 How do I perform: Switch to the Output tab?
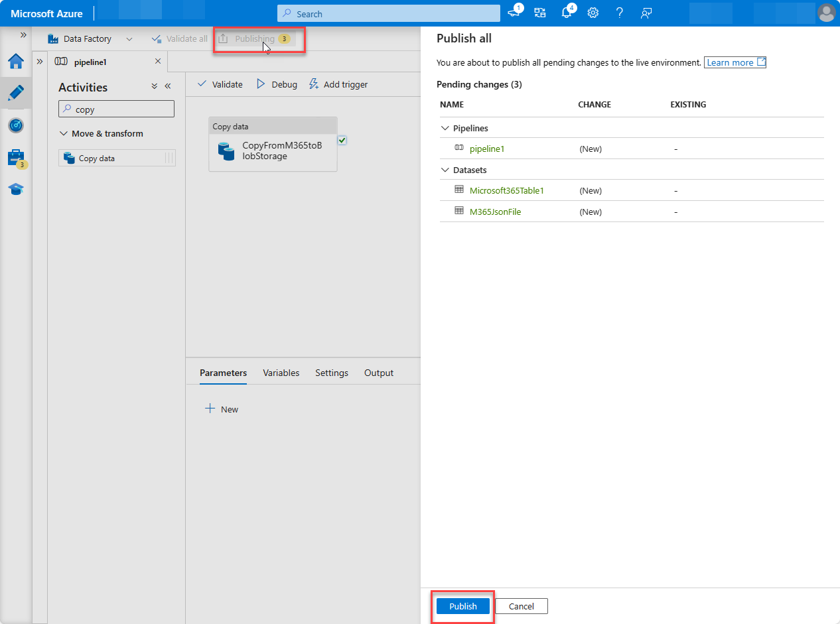coord(378,373)
